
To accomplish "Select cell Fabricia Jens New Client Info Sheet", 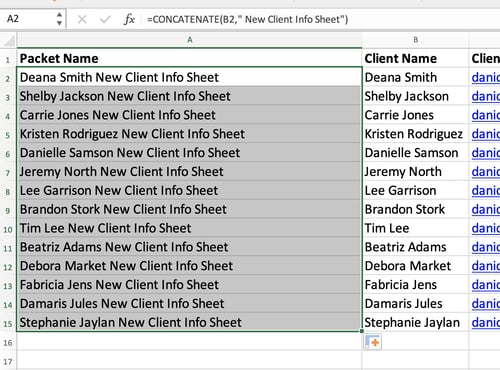I will click(x=189, y=285).
